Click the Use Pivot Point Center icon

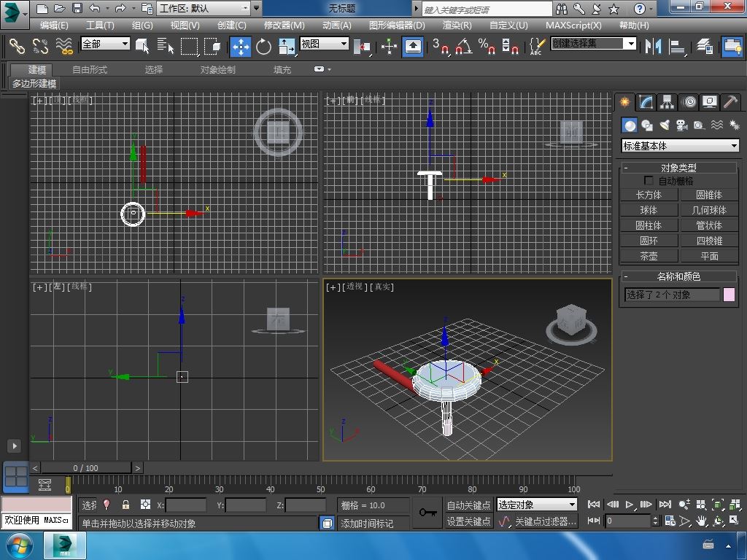pyautogui.click(x=362, y=47)
